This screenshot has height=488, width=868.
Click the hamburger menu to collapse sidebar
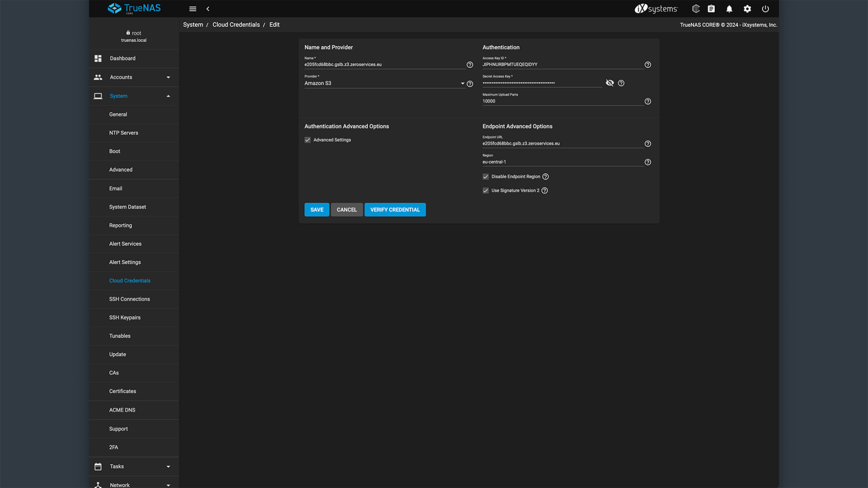(x=193, y=9)
